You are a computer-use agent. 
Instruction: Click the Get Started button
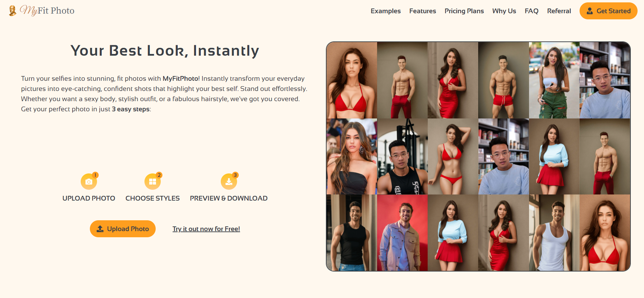point(608,11)
